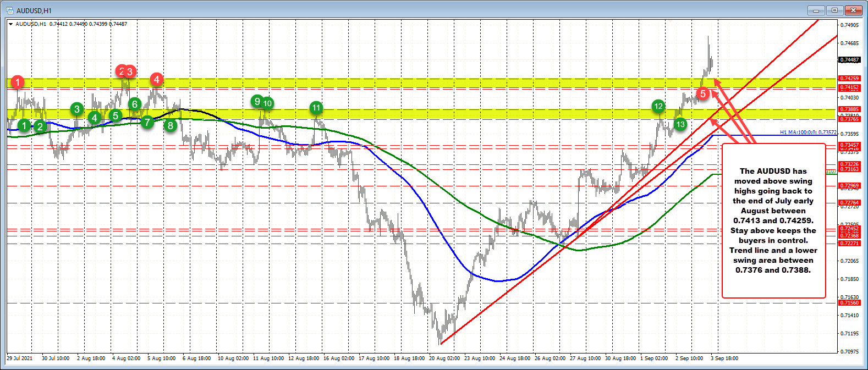Image resolution: width=868 pixels, height=370 pixels.
Task: Select the 0.73765 red price level tag
Action: click(849, 119)
